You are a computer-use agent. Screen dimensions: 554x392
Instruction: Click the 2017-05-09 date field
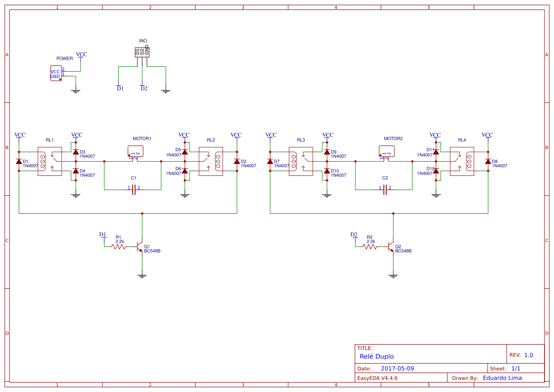[397, 368]
